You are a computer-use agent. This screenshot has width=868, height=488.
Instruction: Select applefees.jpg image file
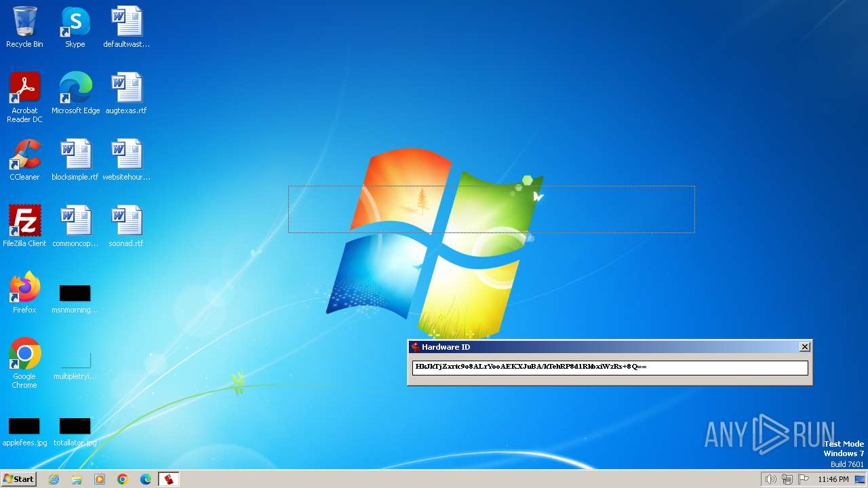(24, 431)
